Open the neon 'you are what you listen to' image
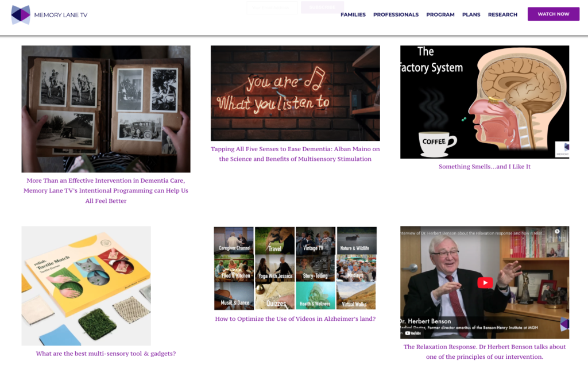 (x=295, y=93)
